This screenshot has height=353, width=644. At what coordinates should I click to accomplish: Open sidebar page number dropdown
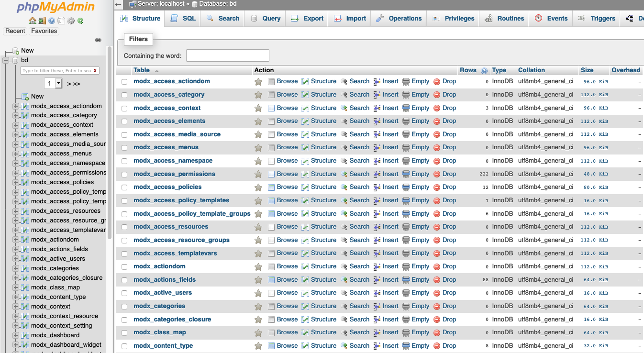(53, 84)
